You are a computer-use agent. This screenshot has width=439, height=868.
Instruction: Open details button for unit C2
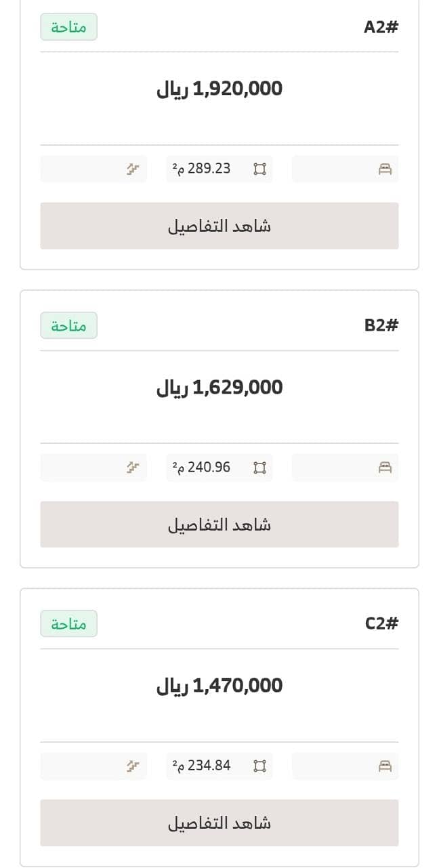(219, 823)
